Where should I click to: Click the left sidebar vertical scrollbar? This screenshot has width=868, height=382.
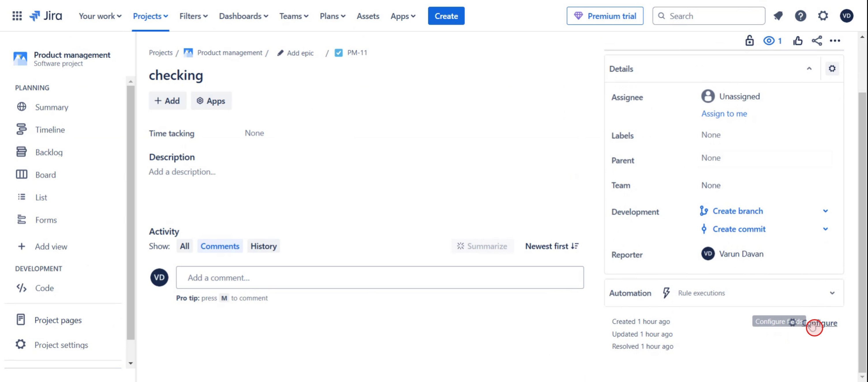pos(130,212)
